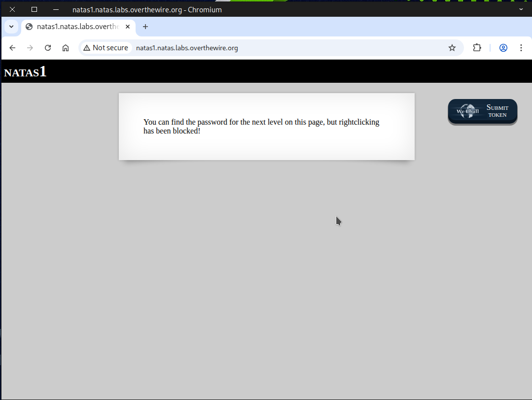This screenshot has width=532, height=400.
Task: Open the Chromium three-dot menu
Action: point(521,48)
